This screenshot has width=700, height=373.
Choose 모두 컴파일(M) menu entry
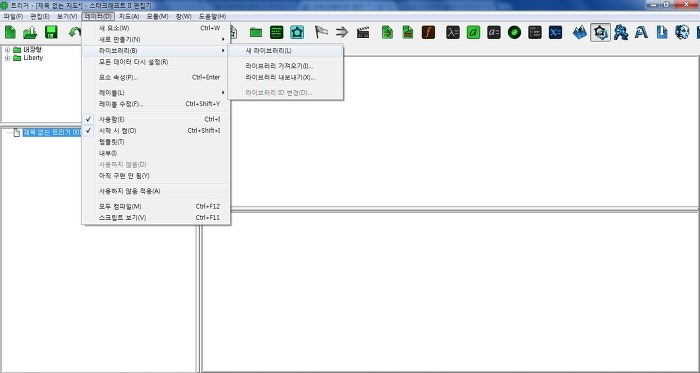156,207
